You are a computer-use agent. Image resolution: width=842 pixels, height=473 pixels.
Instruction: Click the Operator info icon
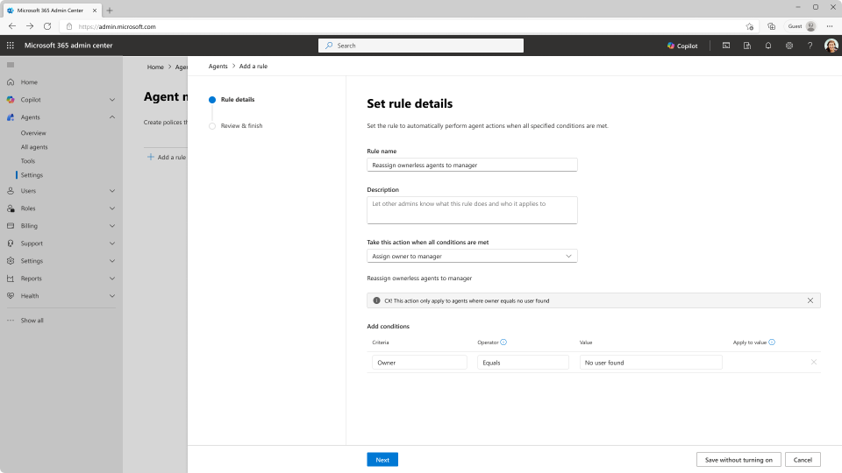pyautogui.click(x=503, y=342)
